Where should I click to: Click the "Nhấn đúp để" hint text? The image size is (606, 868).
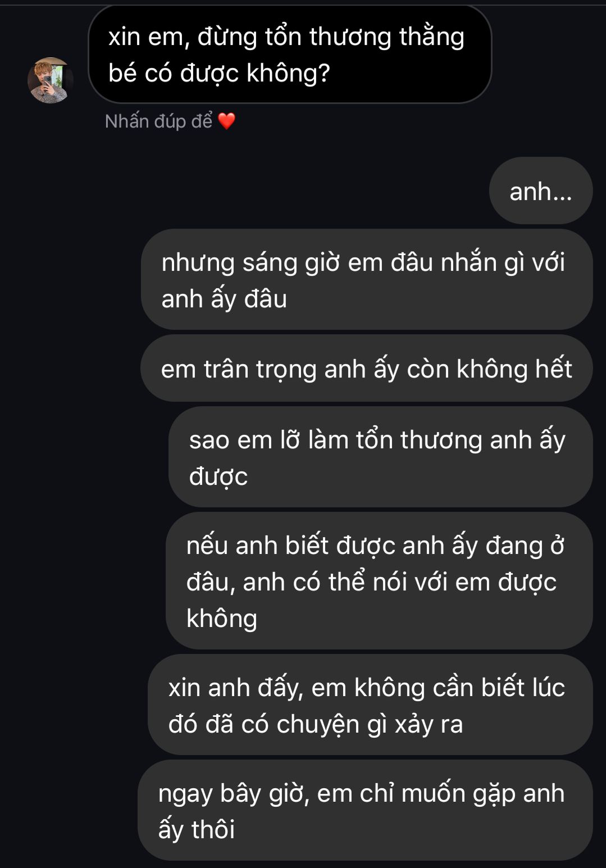(158, 121)
